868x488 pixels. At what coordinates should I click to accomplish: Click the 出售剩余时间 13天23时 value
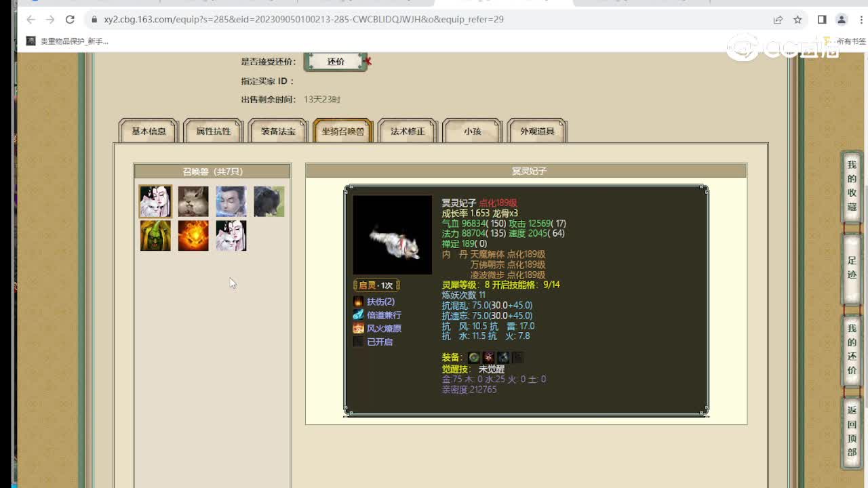click(x=322, y=100)
